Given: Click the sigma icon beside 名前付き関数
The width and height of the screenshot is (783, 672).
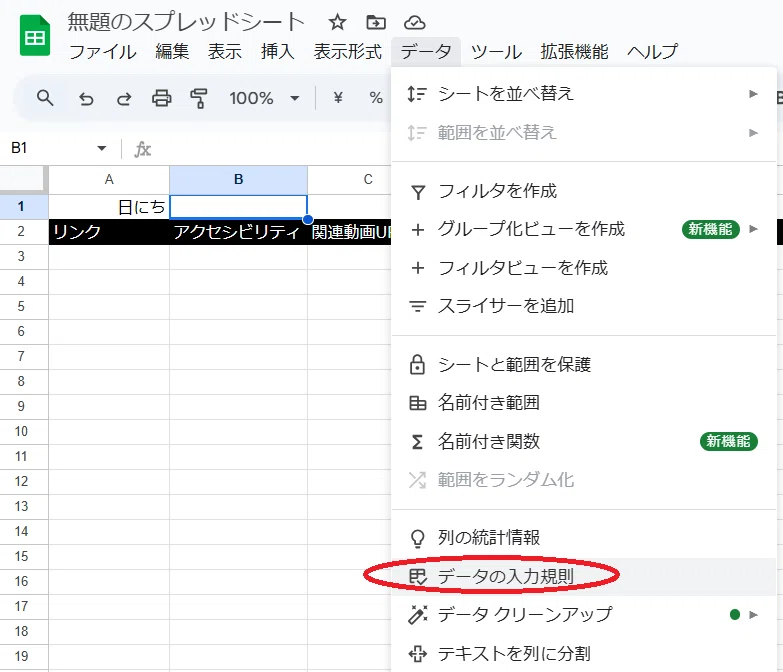Looking at the screenshot, I should coord(417,442).
